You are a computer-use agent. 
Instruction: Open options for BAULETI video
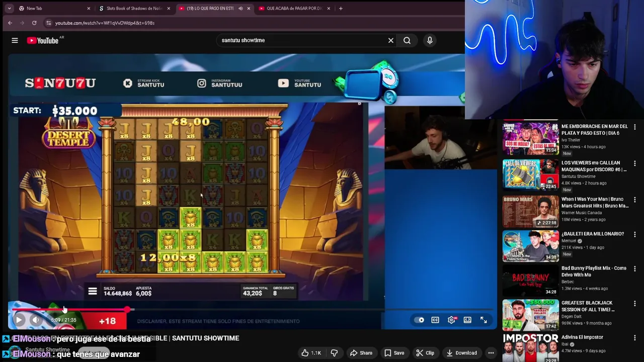[634, 234]
